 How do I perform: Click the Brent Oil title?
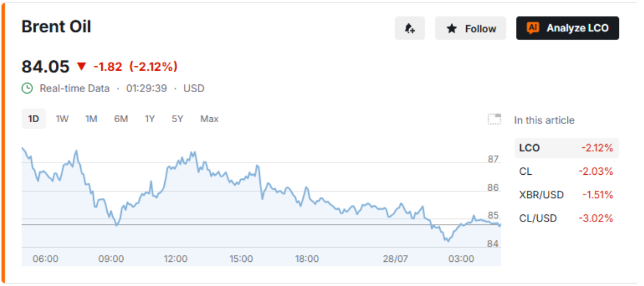pos(56,27)
